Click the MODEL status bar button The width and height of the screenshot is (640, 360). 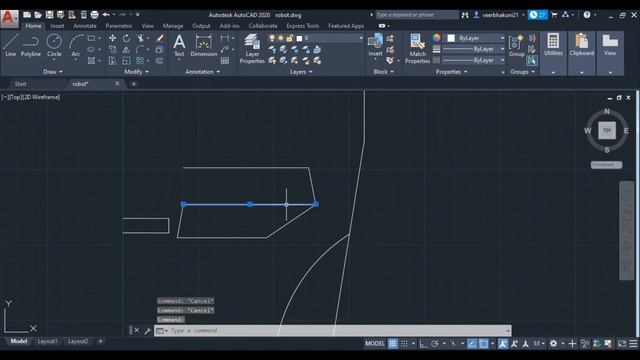click(x=375, y=344)
